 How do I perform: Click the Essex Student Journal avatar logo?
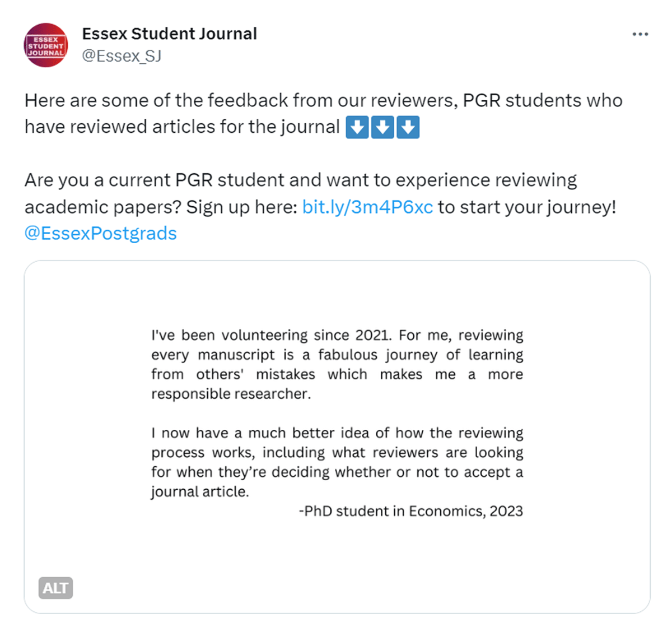[x=46, y=45]
